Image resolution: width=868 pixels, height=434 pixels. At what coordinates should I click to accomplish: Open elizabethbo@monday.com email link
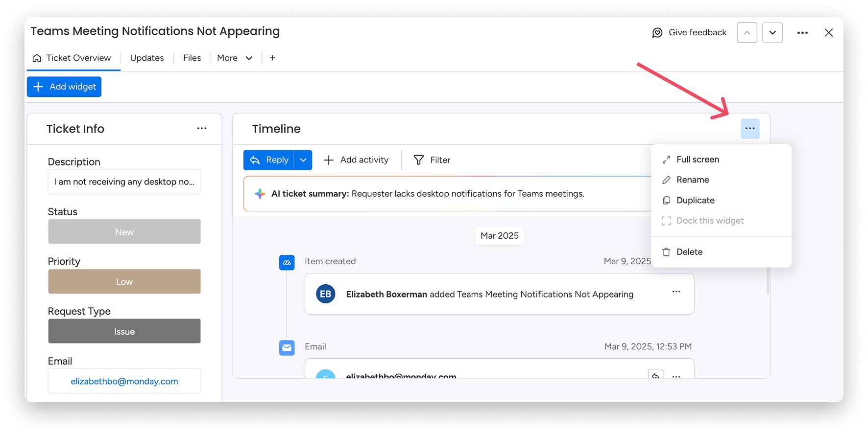click(x=124, y=381)
